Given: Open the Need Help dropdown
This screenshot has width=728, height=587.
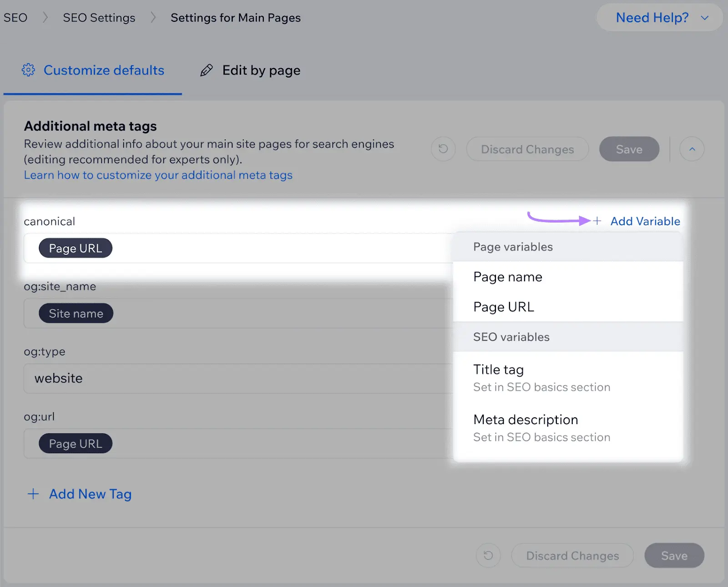Looking at the screenshot, I should point(659,18).
